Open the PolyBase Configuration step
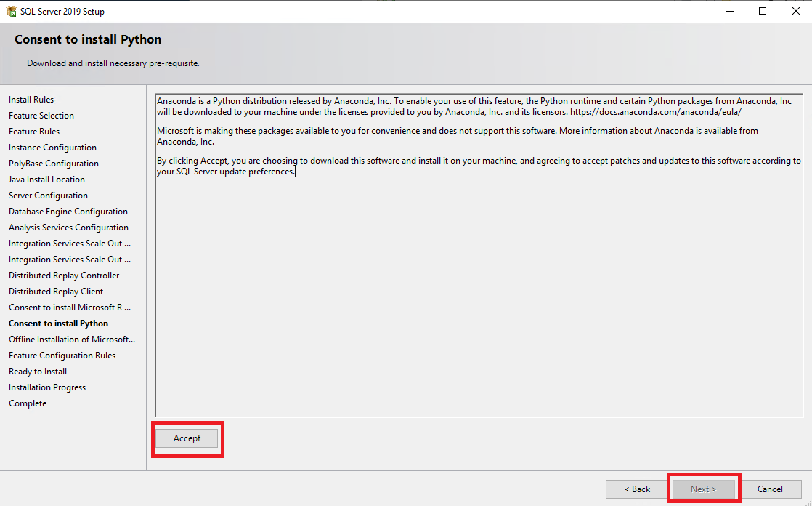The image size is (812, 506). click(x=53, y=164)
